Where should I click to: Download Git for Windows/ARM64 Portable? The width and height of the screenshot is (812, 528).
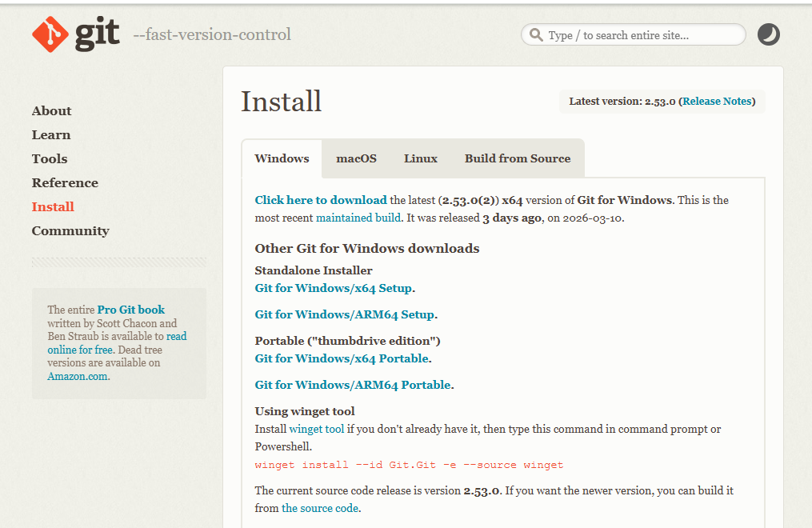353,385
